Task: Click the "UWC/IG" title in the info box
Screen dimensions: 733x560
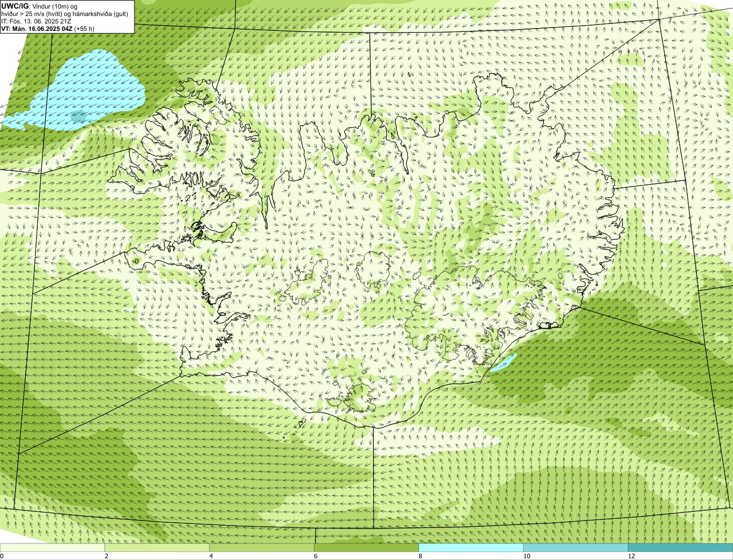Action: pyautogui.click(x=15, y=6)
